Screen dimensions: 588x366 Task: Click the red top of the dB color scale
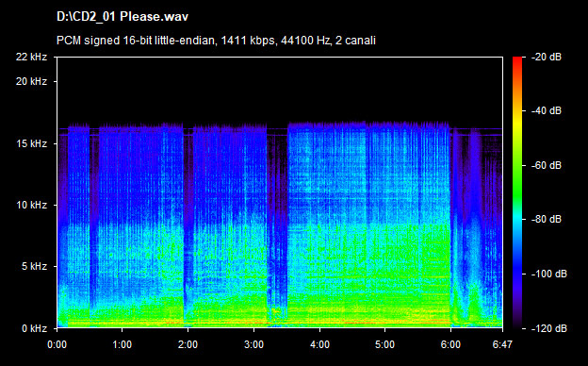click(x=517, y=60)
